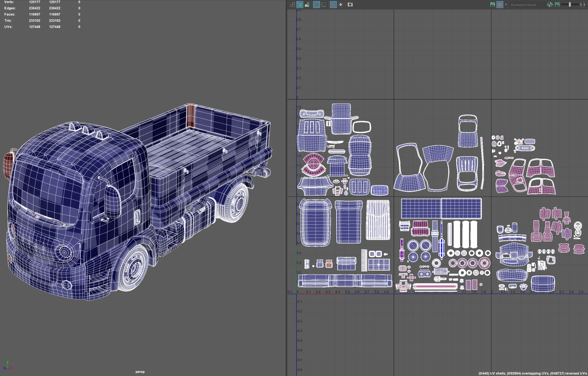The width and height of the screenshot is (588, 376).
Task: Toggle shaded UV shells display
Action: 300,5
